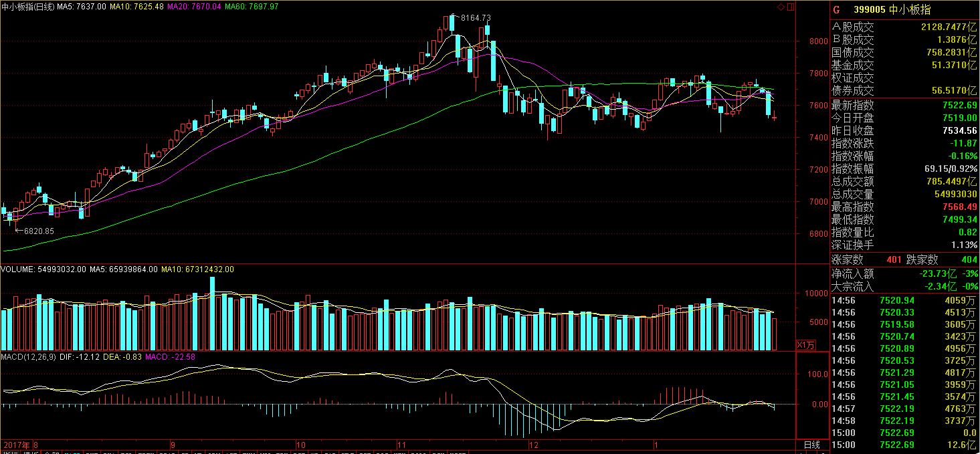Click the 最新指数 value 7522.69
This screenshot has height=454, width=980.
(959, 105)
